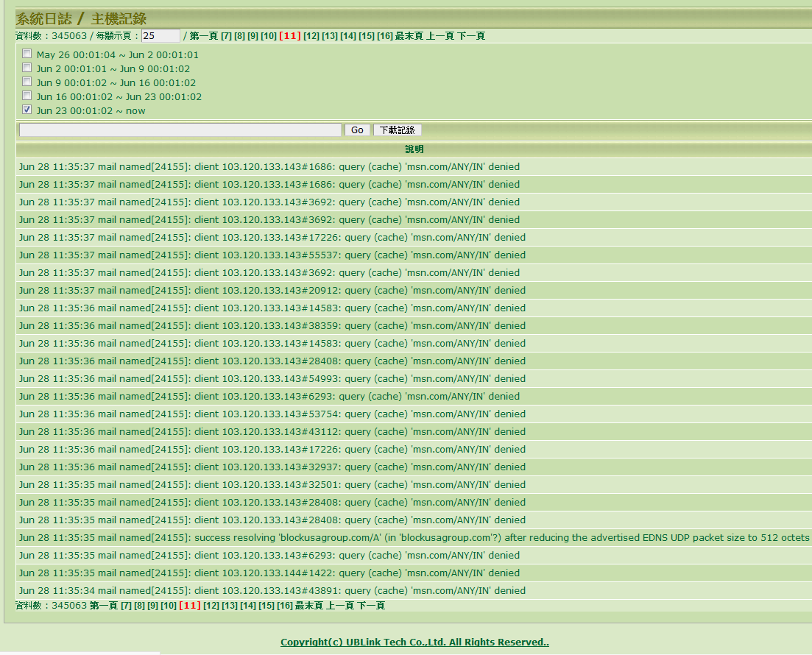The image size is (812, 655).
Task: Enable the "Jun 16 00:01:02 ~ Jun 23" range
Action: (x=27, y=96)
